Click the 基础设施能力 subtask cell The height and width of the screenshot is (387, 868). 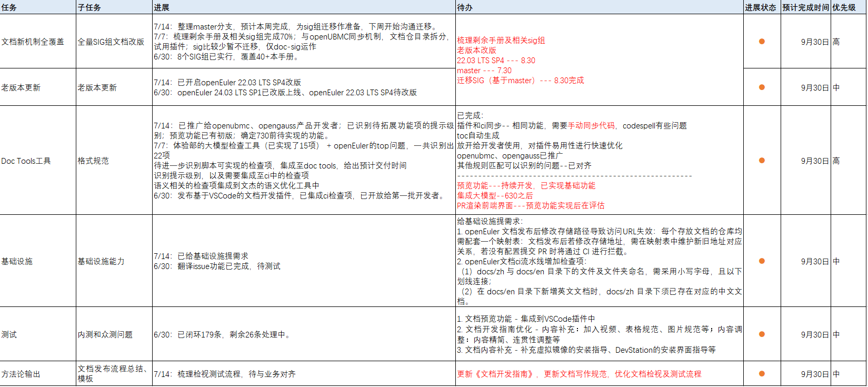point(101,261)
